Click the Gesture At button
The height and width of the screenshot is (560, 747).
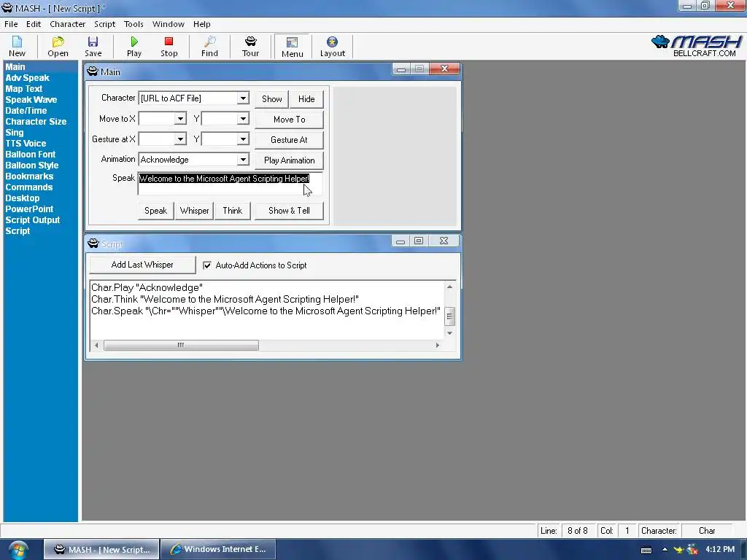point(289,140)
